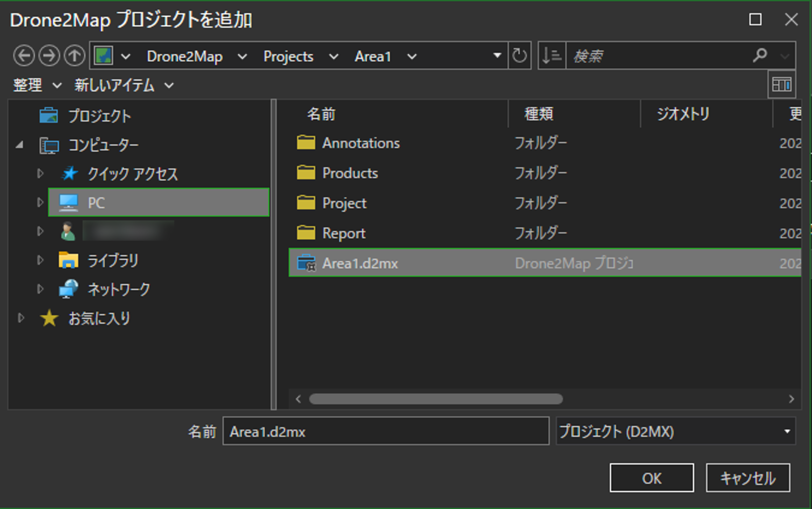Go up one folder level
The width and height of the screenshot is (812, 509).
pos(74,56)
